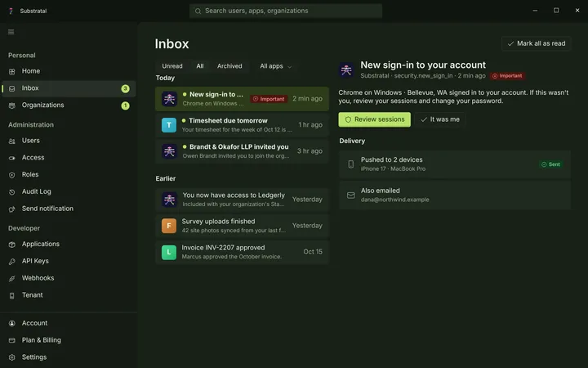Click the Send notification icon

coord(12,209)
